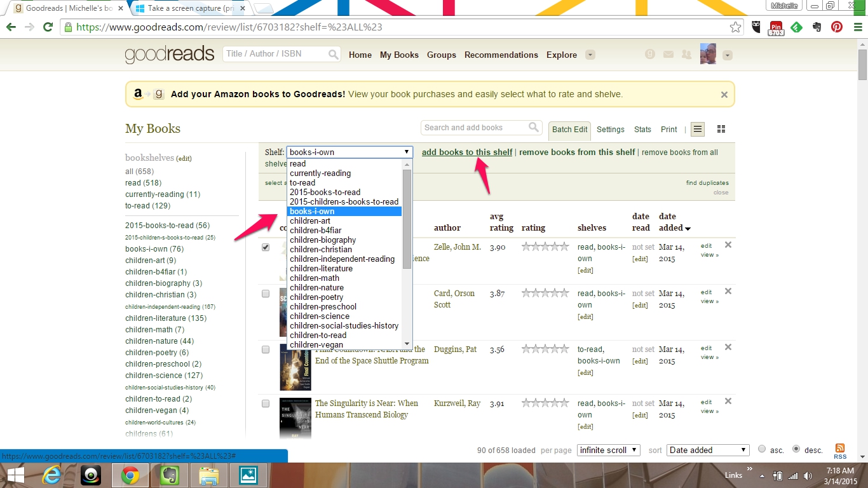Expand the Explore menu arrow
868x488 pixels.
[x=590, y=55]
